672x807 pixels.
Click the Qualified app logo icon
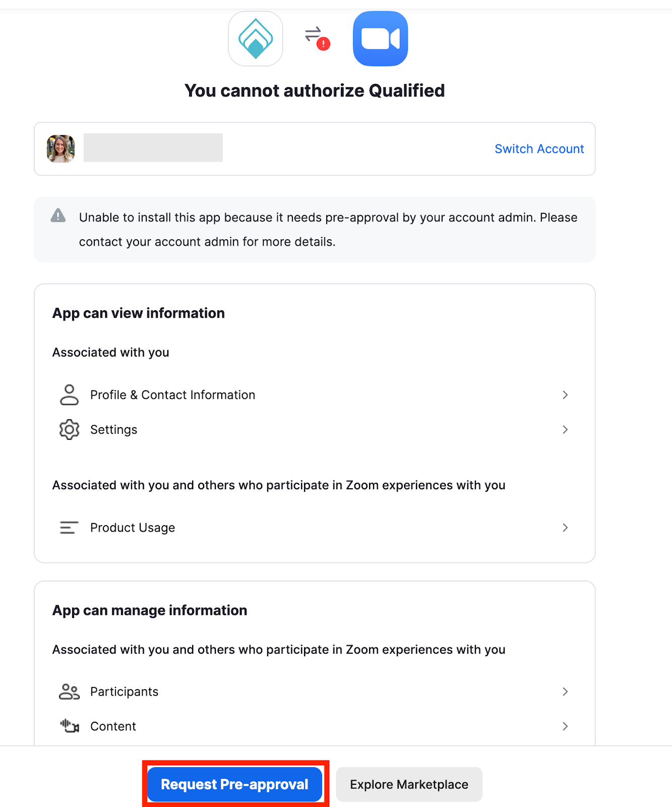pos(256,39)
